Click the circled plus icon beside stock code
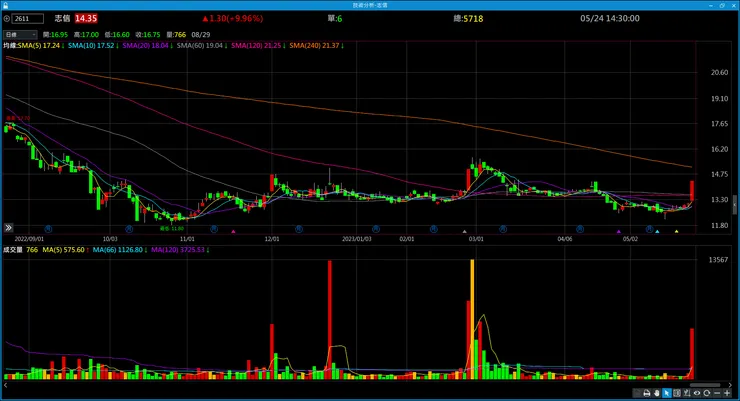Image resolution: width=740 pixels, height=401 pixels. [x=7, y=19]
